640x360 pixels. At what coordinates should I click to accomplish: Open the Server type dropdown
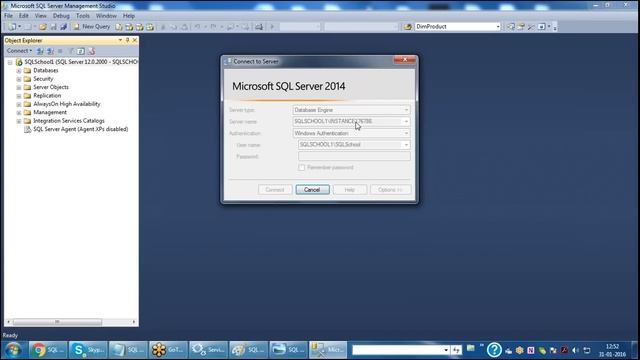click(x=406, y=110)
